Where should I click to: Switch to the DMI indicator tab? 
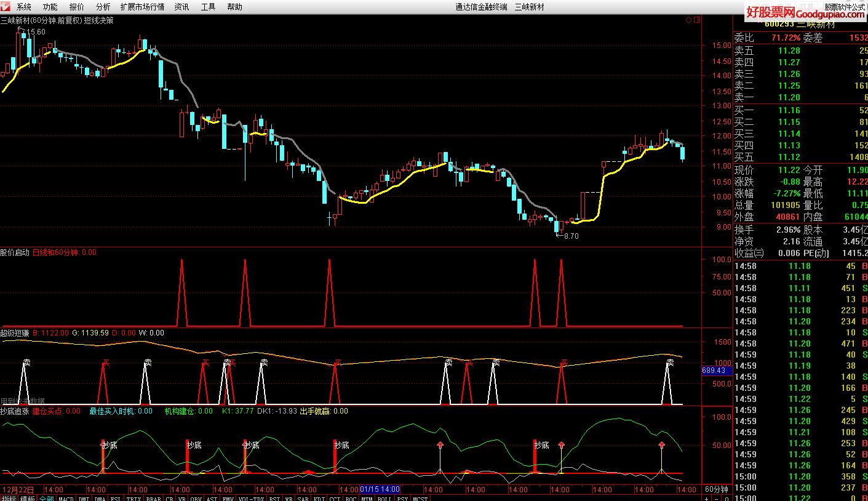[x=84, y=498]
